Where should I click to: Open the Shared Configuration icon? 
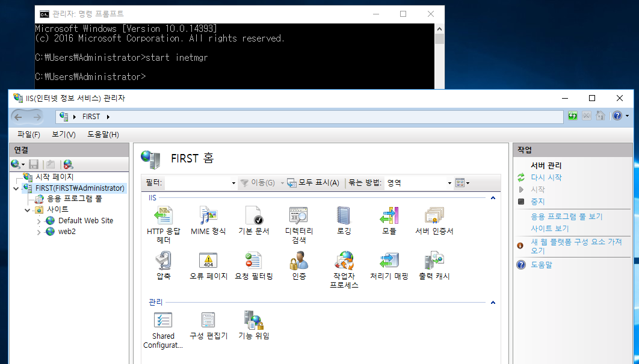pos(164,320)
